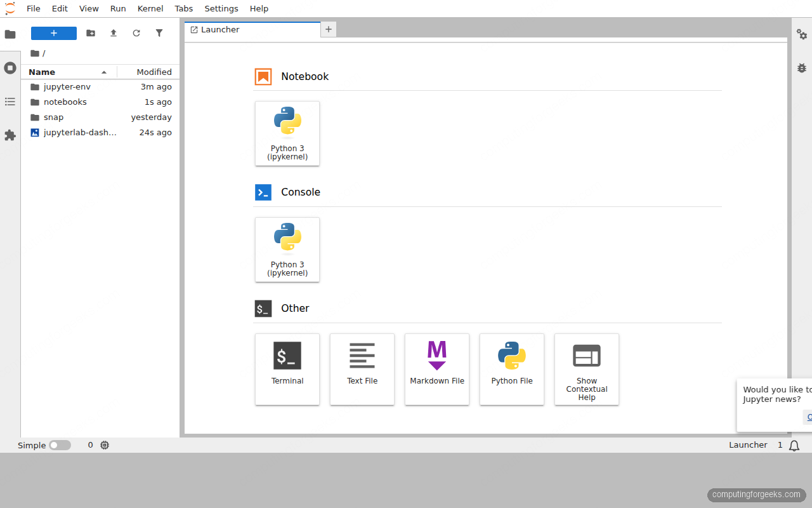Open the Run menu
The height and width of the screenshot is (508, 812).
pos(118,8)
